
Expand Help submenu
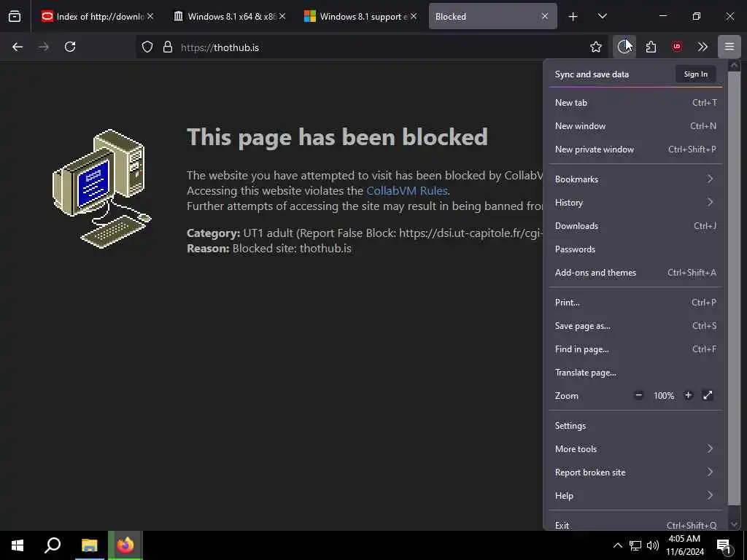coord(635,496)
